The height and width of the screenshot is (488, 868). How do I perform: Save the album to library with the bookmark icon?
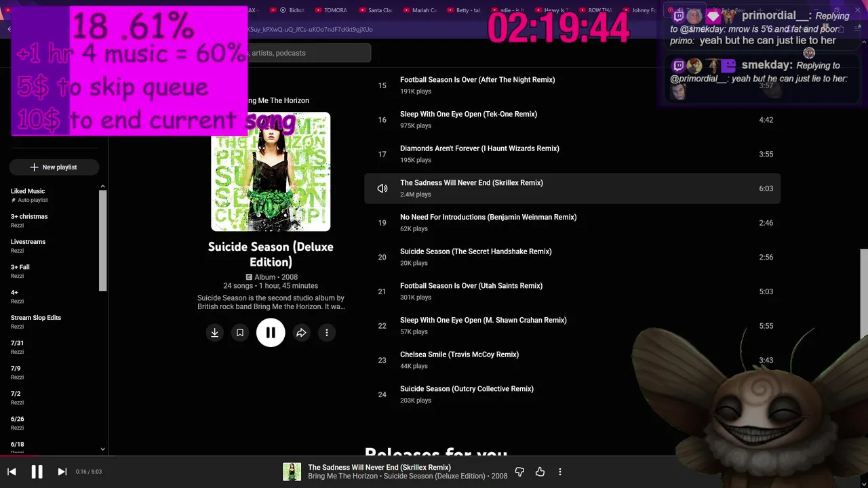[239, 333]
